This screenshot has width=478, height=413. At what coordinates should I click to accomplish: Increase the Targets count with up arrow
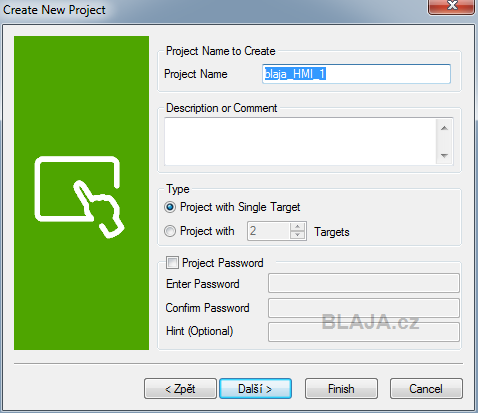(297, 227)
